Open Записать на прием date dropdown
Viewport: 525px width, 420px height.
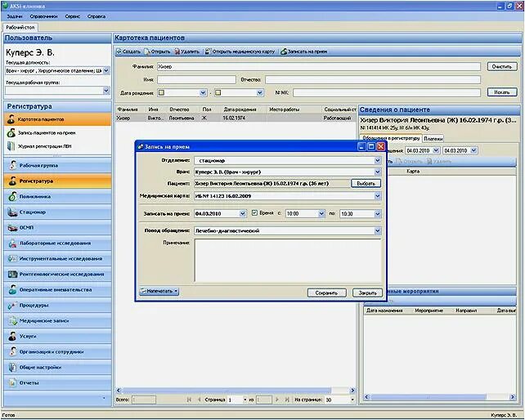click(243, 213)
